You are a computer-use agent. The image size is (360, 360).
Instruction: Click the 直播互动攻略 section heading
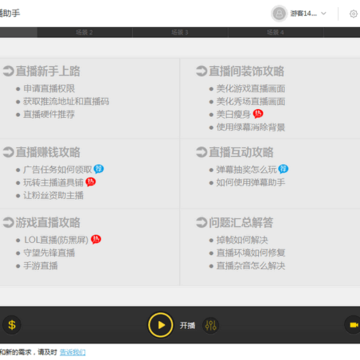point(241,152)
